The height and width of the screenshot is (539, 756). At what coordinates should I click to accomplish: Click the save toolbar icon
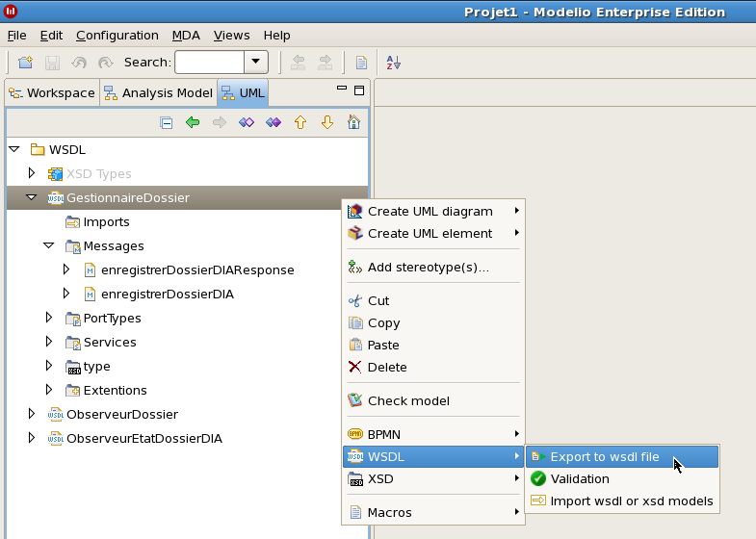click(x=52, y=63)
